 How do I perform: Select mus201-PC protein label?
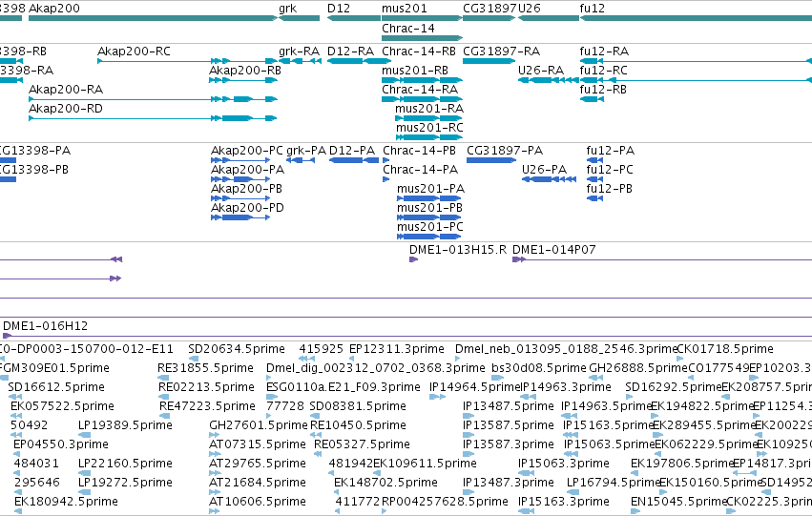click(x=430, y=227)
